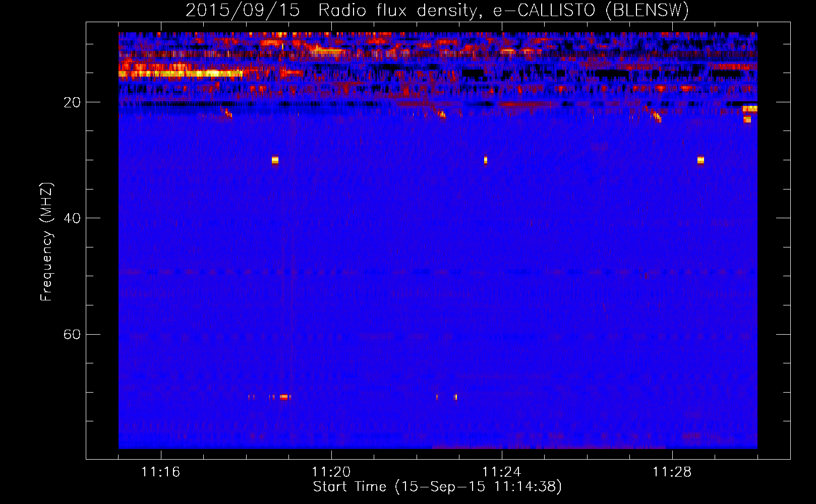Image resolution: width=816 pixels, height=504 pixels.
Task: Click the 11:28 time tick label
Action: click(672, 472)
